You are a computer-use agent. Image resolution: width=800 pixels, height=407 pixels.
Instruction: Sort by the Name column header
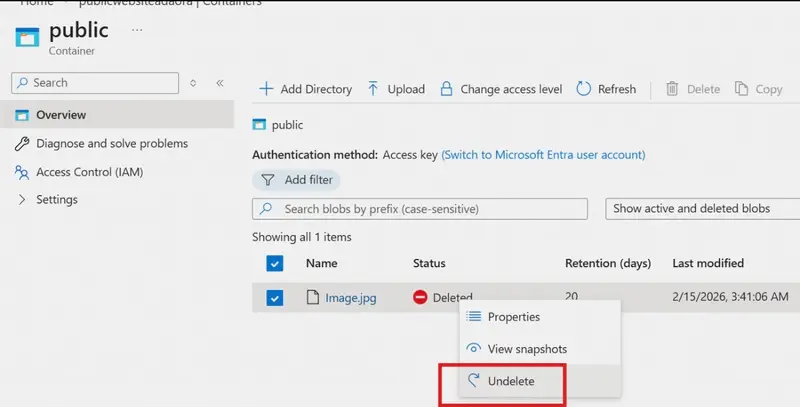tap(321, 263)
